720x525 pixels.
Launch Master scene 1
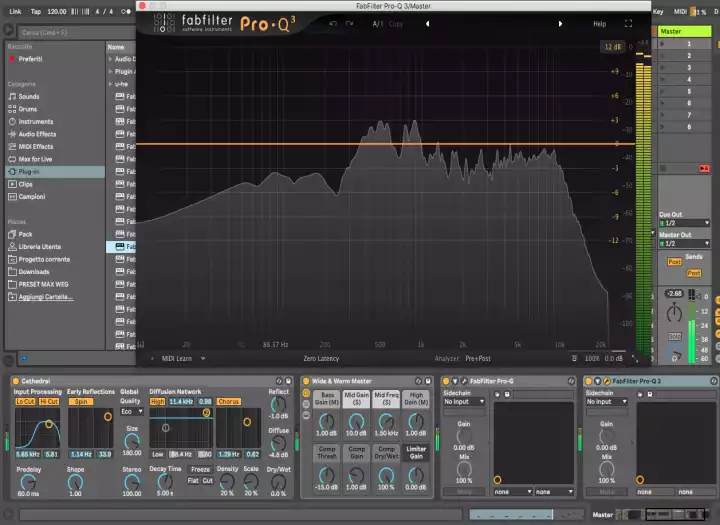[x=662, y=44]
